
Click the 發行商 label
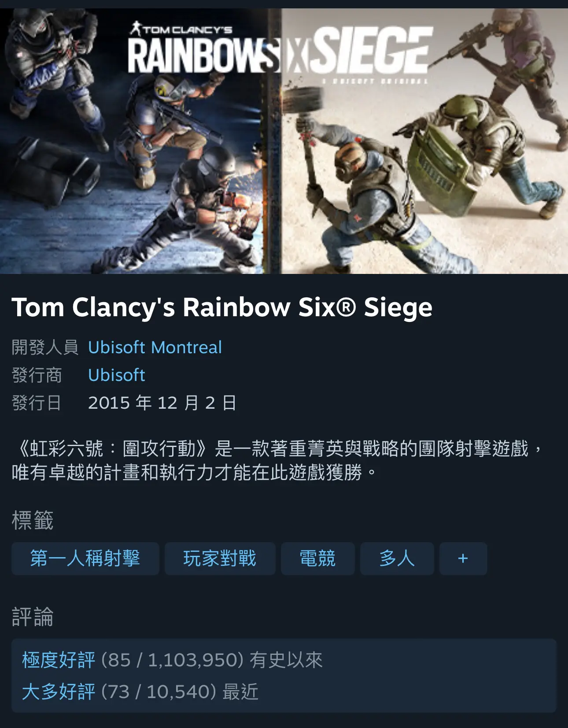37,375
